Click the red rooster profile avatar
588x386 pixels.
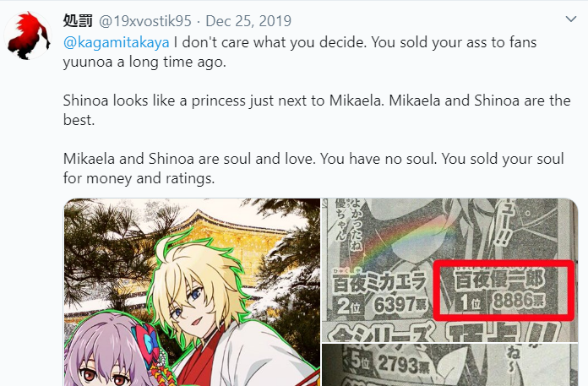tap(27, 35)
